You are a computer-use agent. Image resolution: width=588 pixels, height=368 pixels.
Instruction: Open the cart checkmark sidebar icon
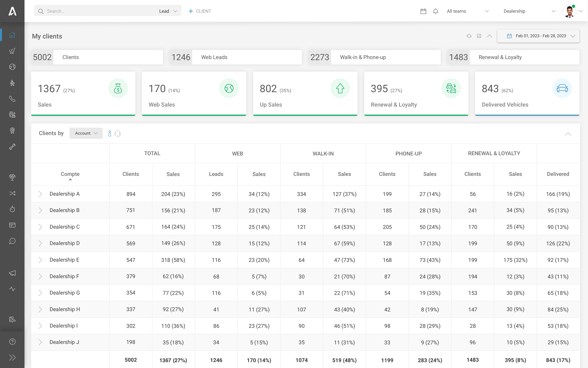click(x=12, y=51)
